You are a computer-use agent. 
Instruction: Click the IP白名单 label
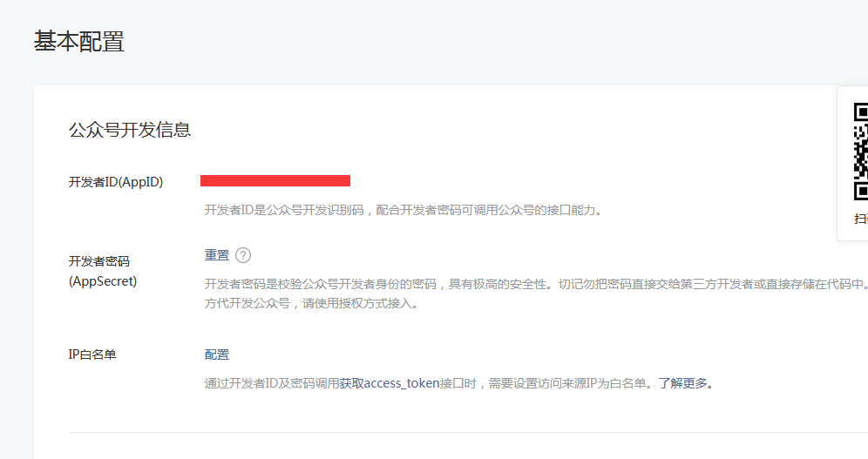click(92, 354)
